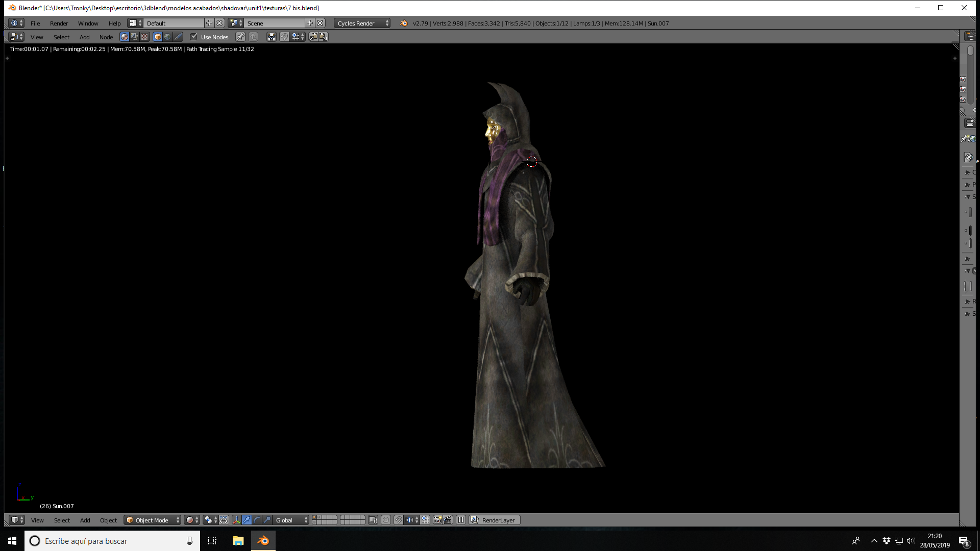Open the Node menu in the node editor
980x551 pixels.
[106, 37]
